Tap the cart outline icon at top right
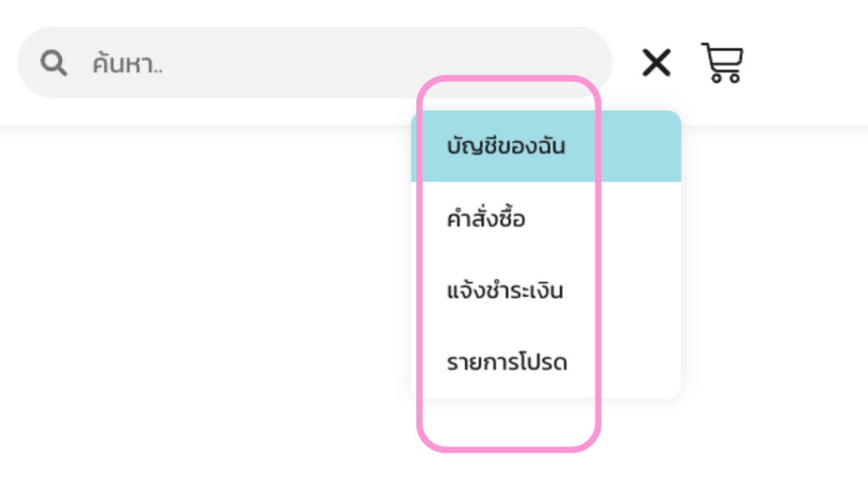The image size is (868, 487). tap(722, 63)
